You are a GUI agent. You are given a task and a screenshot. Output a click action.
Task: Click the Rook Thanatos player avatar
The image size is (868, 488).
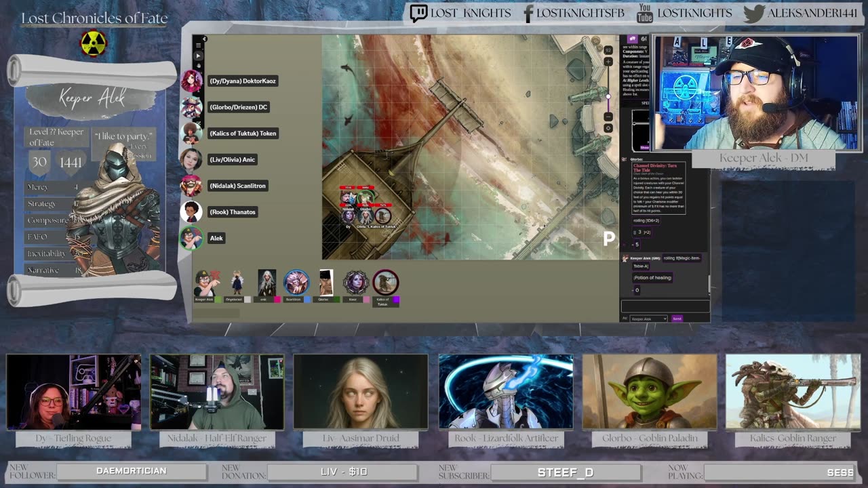[x=191, y=211]
